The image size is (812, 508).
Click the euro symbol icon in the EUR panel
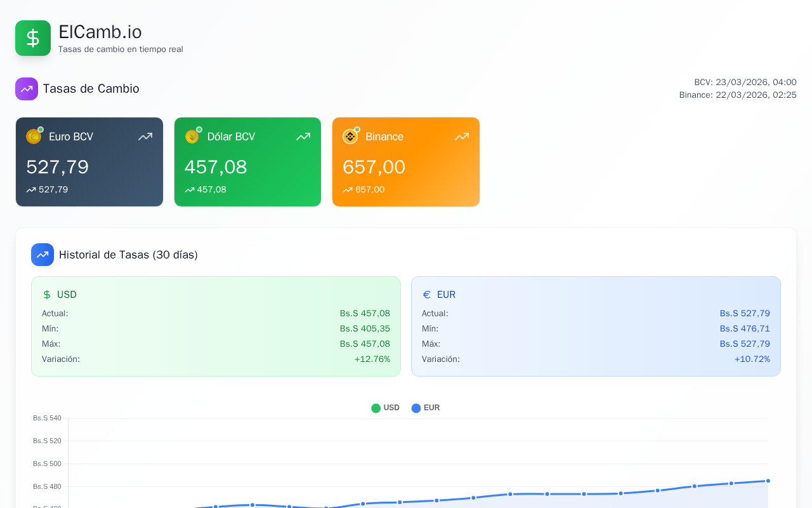click(427, 295)
